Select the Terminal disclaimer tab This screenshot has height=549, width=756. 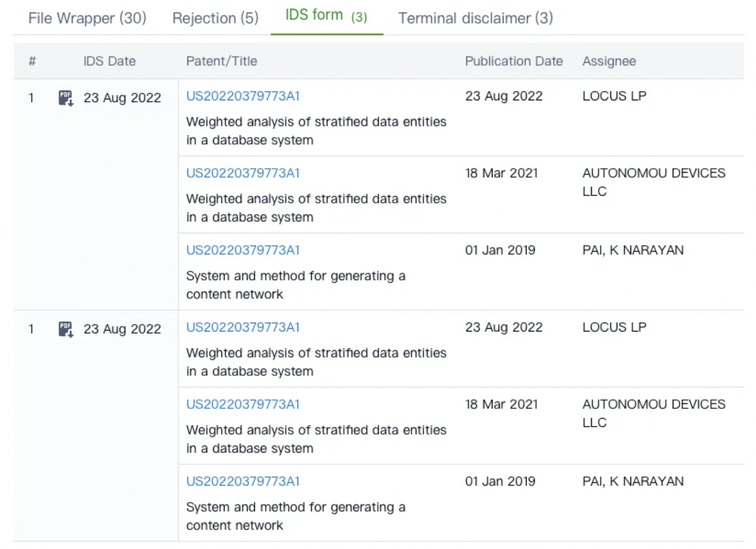coord(475,18)
